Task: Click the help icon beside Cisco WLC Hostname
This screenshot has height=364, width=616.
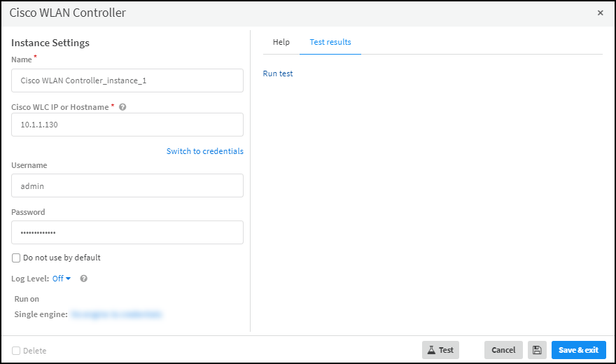Action: (122, 107)
